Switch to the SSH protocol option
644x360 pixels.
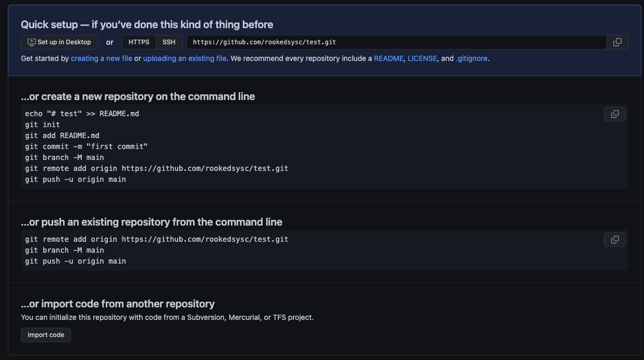coord(169,42)
